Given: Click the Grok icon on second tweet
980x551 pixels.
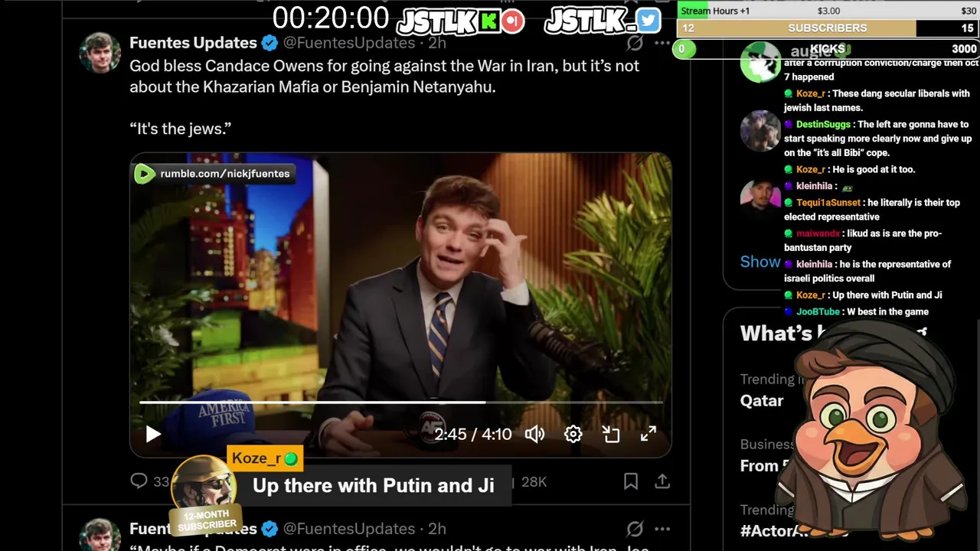Looking at the screenshot, I should coord(635,529).
